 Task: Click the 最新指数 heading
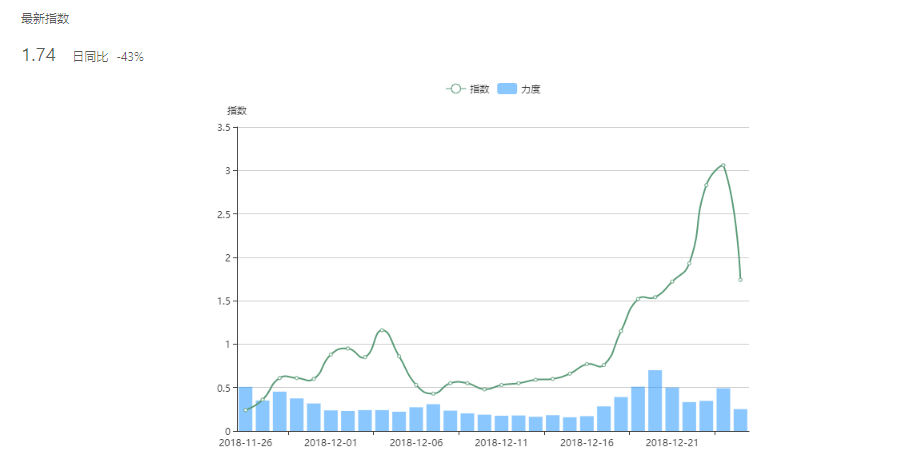[45, 19]
